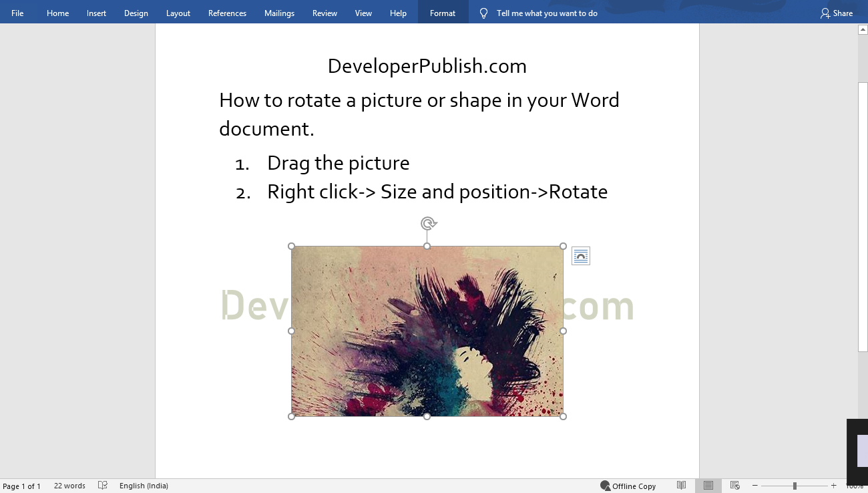The height and width of the screenshot is (493, 868).
Task: Select the Print Layout view icon
Action: coord(708,486)
